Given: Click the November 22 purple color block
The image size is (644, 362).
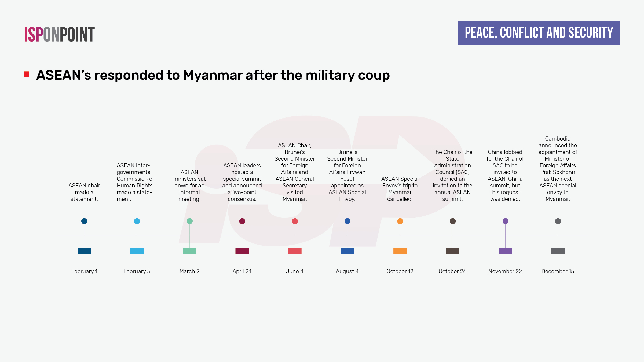Looking at the screenshot, I should [x=505, y=251].
